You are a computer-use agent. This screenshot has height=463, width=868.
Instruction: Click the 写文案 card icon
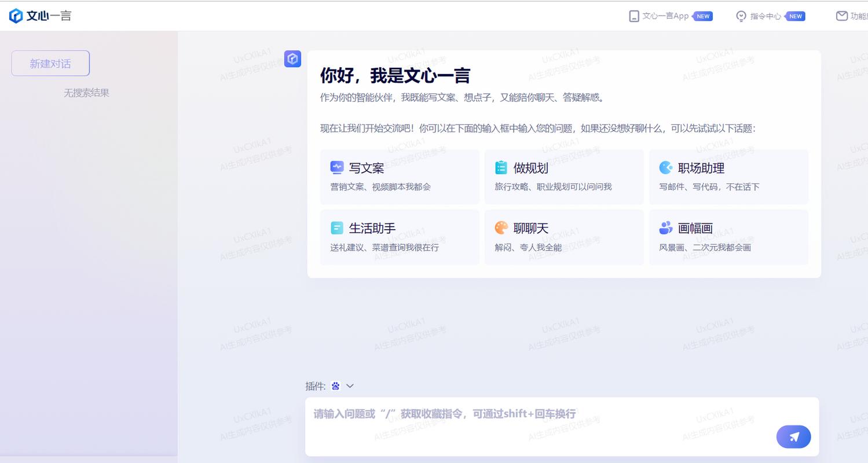tap(337, 168)
